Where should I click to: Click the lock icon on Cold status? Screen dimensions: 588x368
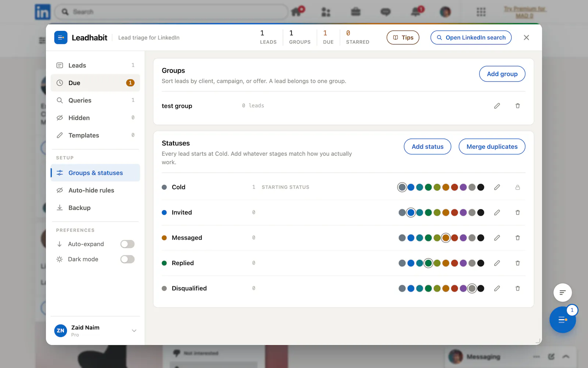pos(517,187)
